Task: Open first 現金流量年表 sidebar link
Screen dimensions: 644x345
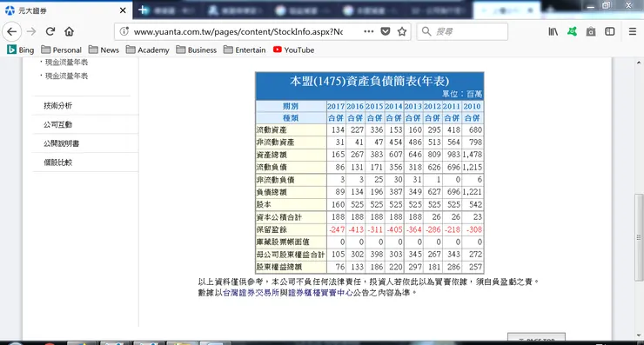Action: pyautogui.click(x=66, y=63)
